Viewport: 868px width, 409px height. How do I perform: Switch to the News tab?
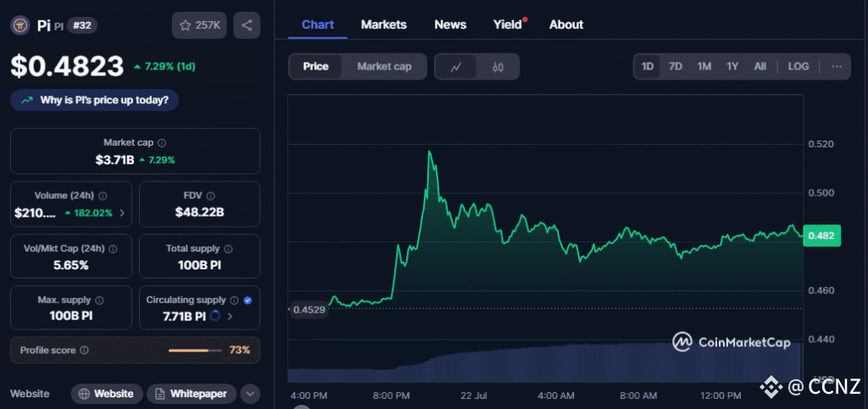450,25
